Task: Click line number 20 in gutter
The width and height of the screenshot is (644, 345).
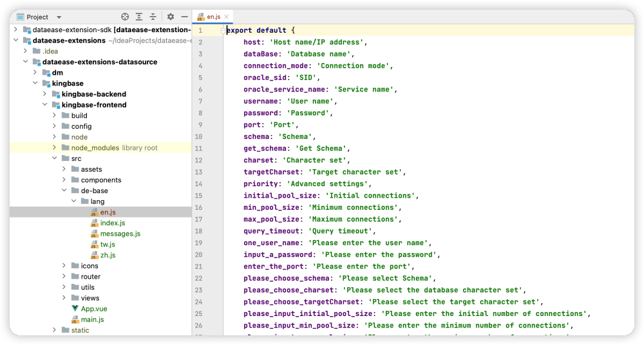Action: (199, 255)
